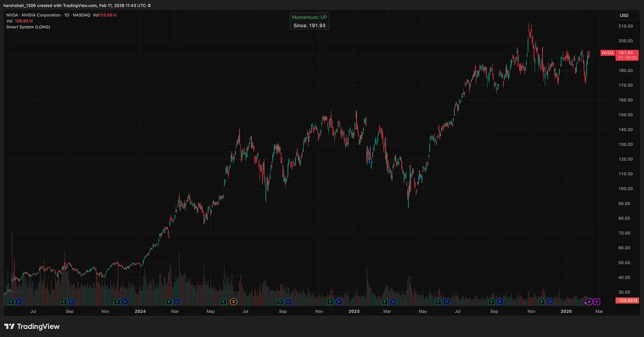Select dividend D marker left of Jul 2025
644x337 pixels.
446,302
